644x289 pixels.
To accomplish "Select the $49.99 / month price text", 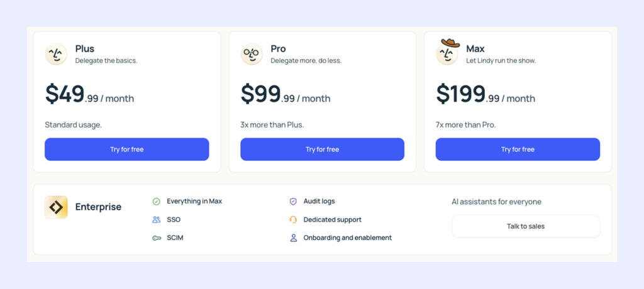I will (89, 95).
